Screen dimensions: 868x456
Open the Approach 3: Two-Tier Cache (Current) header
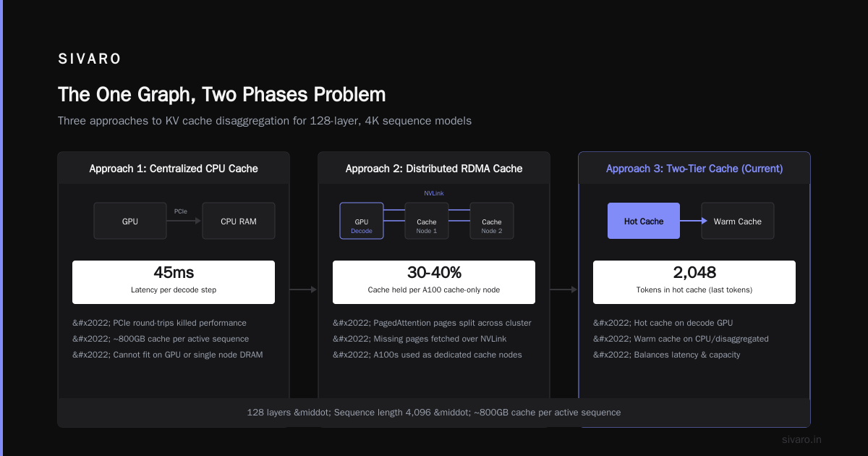coord(694,169)
